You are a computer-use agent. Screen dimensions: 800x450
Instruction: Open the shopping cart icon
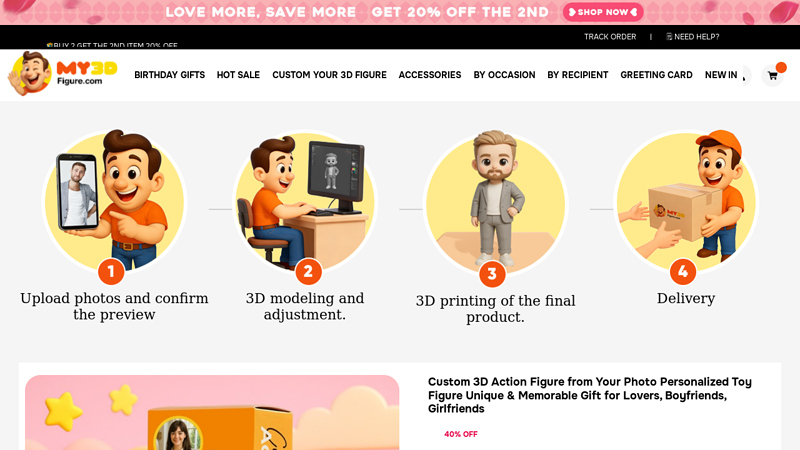pos(772,76)
